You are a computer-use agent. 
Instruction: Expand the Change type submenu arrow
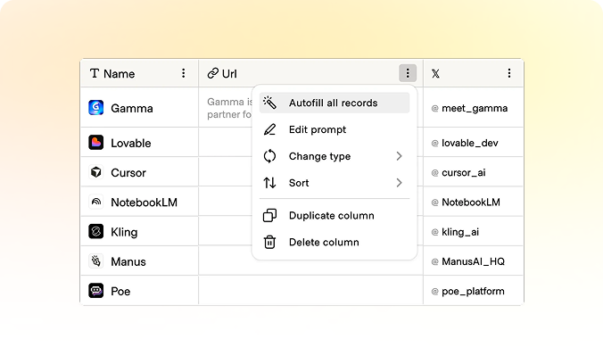400,156
